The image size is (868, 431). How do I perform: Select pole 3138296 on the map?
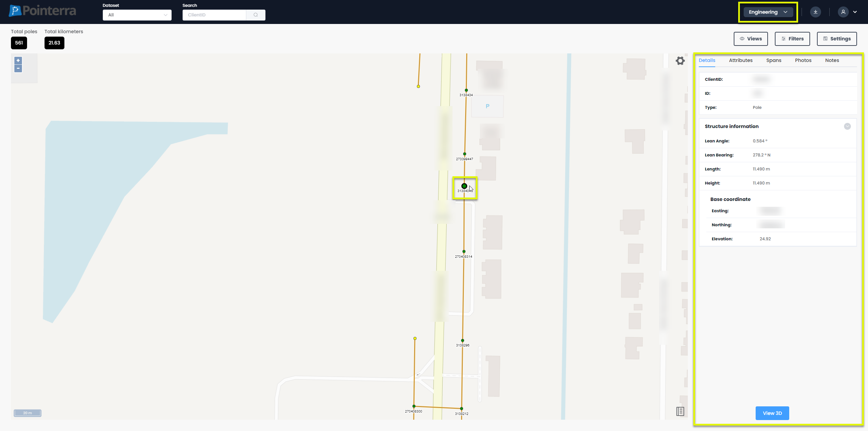[462, 341]
